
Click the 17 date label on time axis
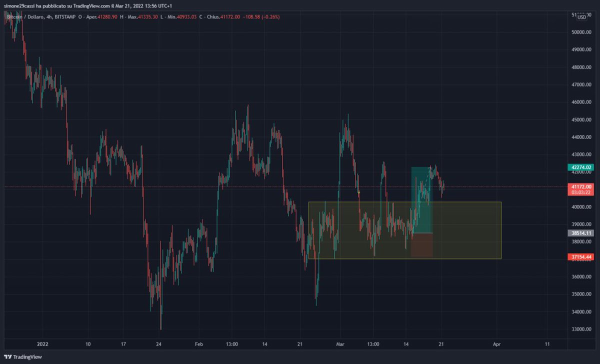tap(123, 344)
